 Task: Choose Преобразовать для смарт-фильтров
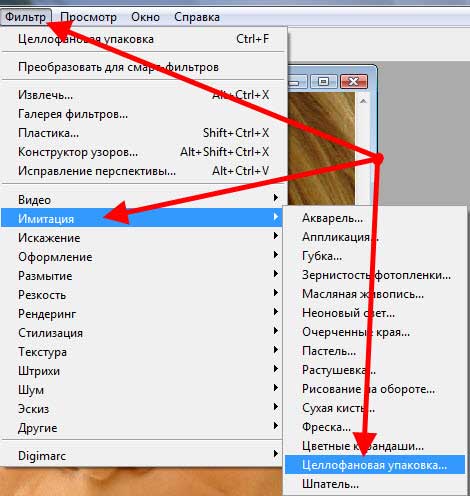(x=143, y=67)
